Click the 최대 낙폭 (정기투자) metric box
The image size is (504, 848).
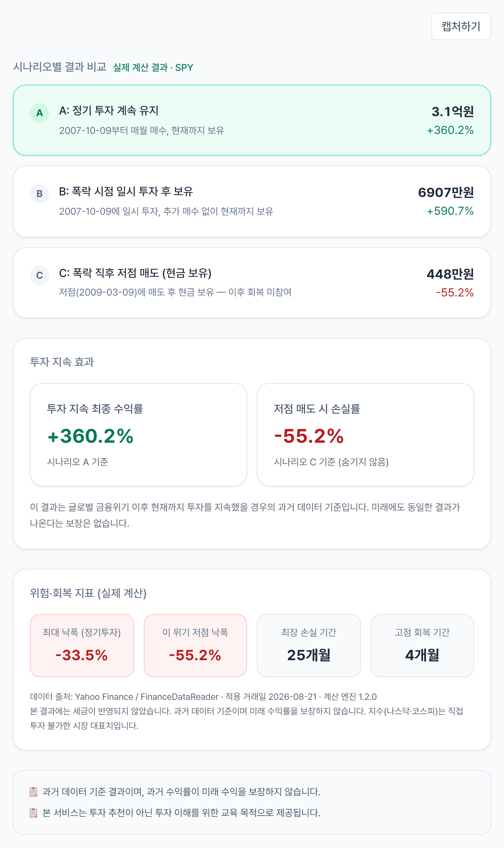[82, 645]
